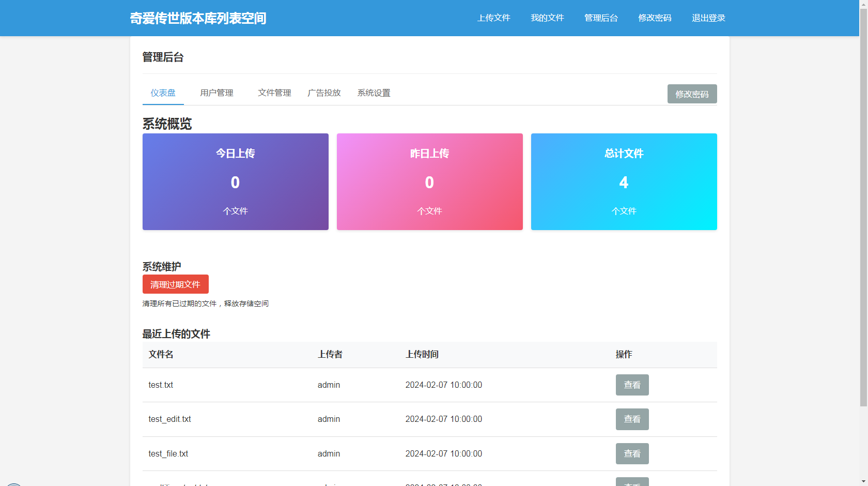Screen dimensions: 868x486
Task: Click 修改密码 in the top navigation bar
Action: [655, 18]
